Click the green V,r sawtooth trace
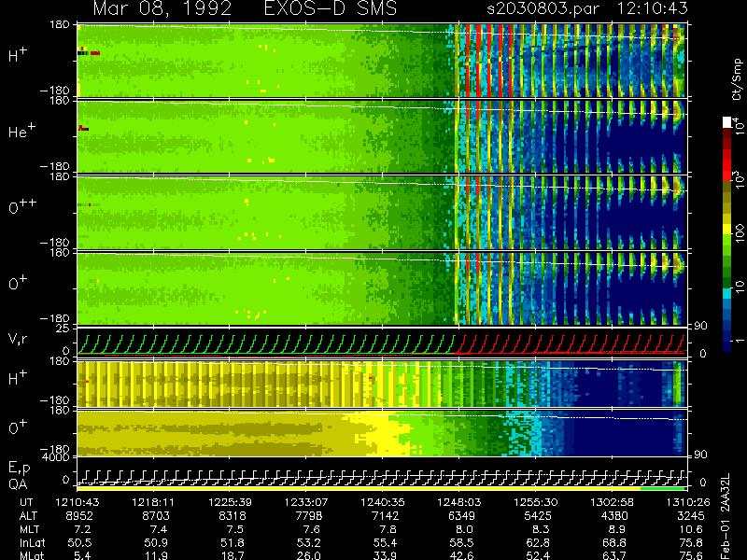The height and width of the screenshot is (560, 747). pyautogui.click(x=266, y=343)
